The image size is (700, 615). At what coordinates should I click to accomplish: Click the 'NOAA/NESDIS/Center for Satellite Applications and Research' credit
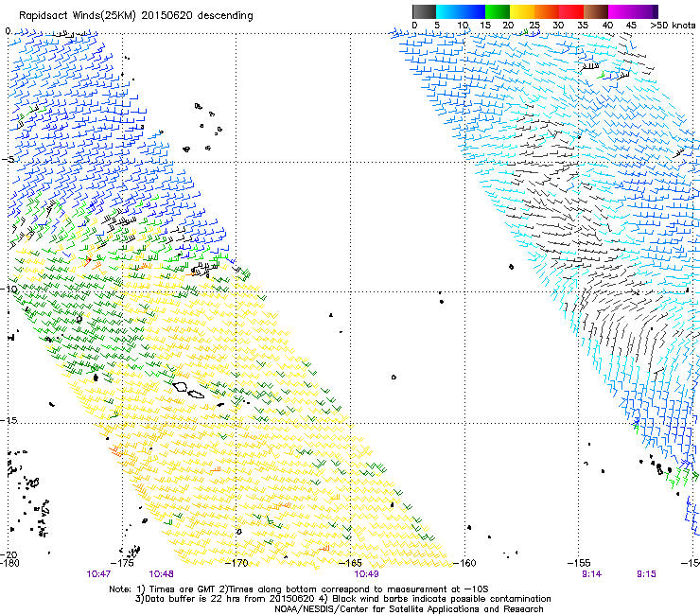409,609
